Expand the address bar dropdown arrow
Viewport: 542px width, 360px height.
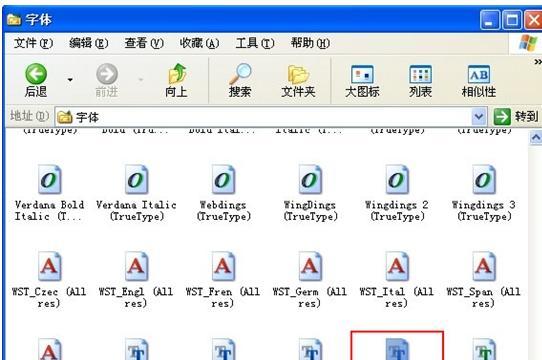pyautogui.click(x=479, y=117)
